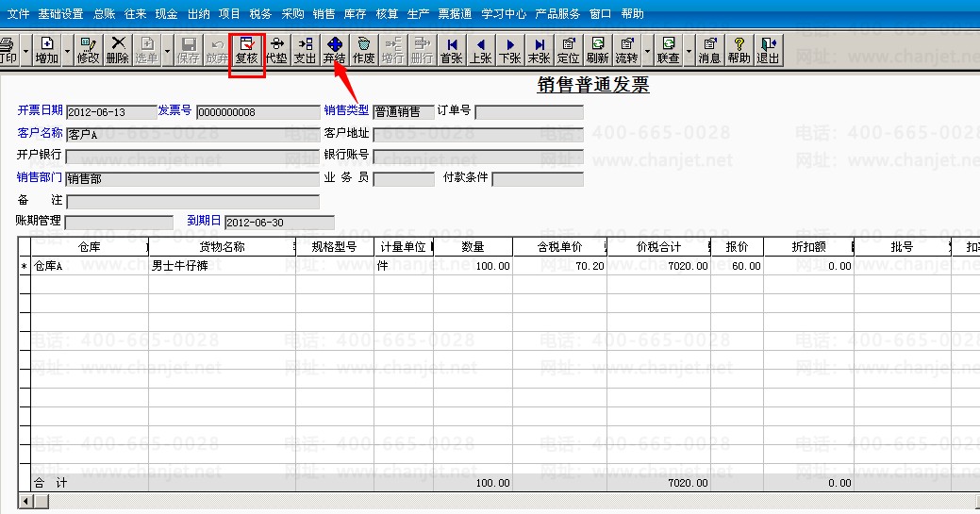This screenshot has width=980, height=514.
Task: Click the 帮助 (Help) toolbar icon
Action: point(739,50)
